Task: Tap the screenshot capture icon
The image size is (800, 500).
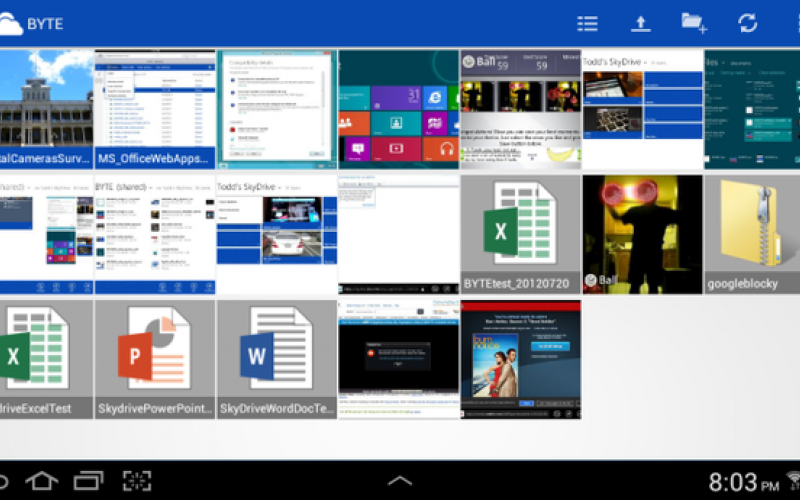Action: click(137, 481)
